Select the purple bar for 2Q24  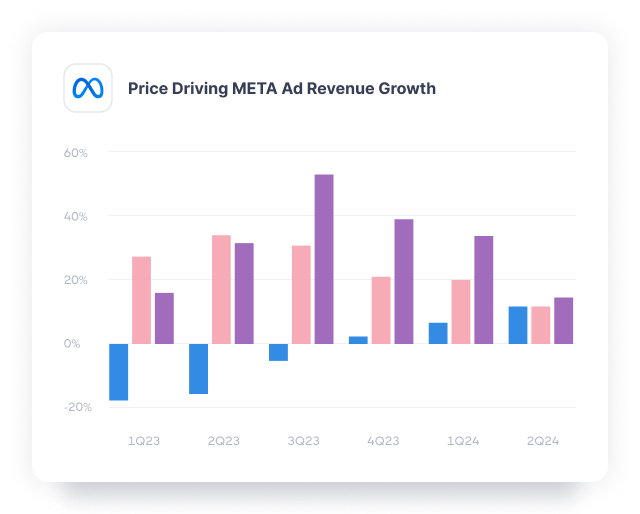coord(564,320)
